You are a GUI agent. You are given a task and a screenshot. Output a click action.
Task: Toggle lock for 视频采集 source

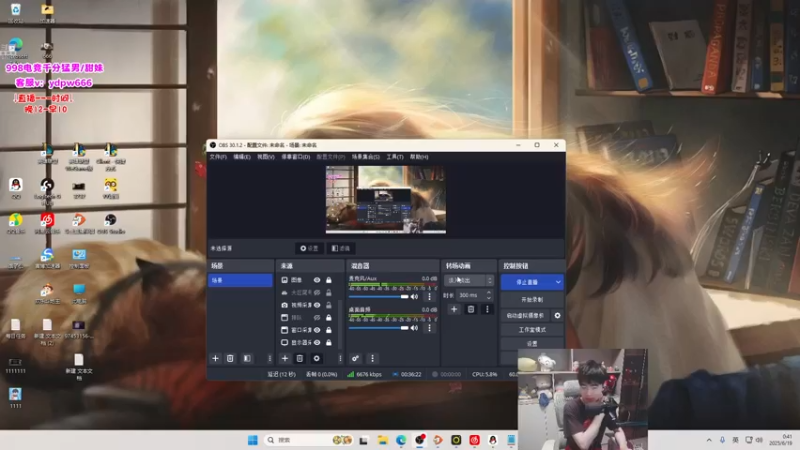coord(329,305)
